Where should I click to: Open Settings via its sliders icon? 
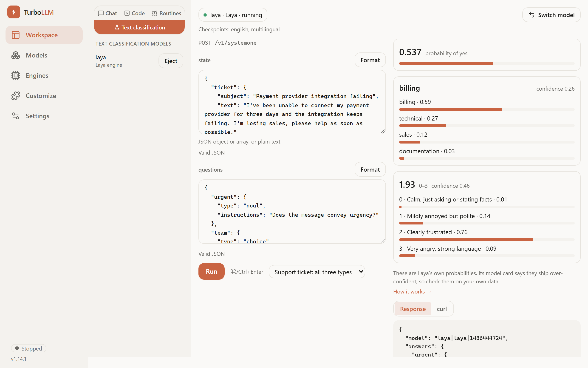[x=16, y=116]
